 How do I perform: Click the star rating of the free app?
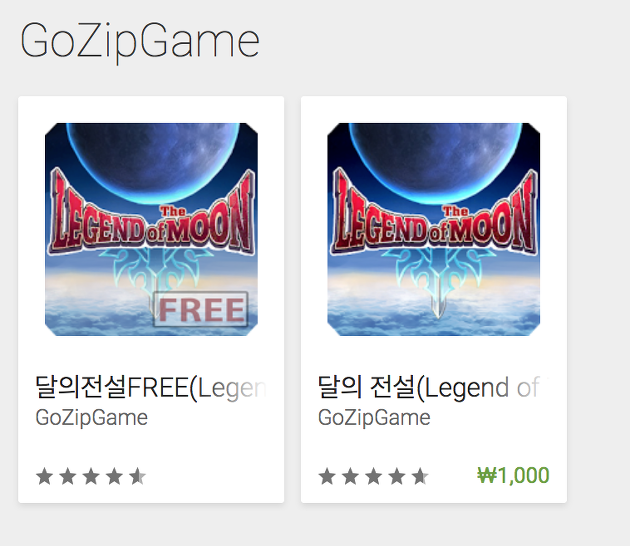click(91, 477)
